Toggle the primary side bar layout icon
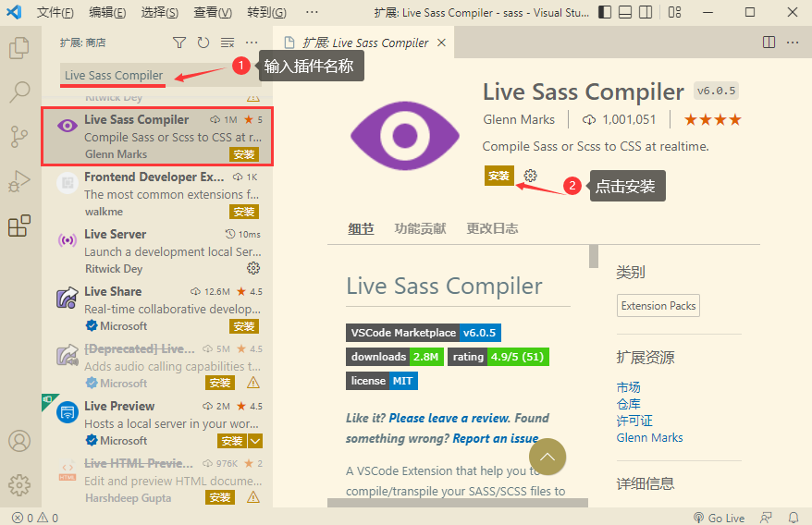812x525 pixels. [604, 12]
